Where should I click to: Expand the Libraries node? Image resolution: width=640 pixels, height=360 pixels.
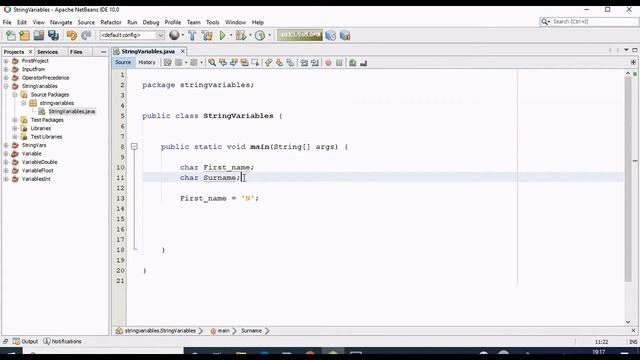[x=15, y=128]
